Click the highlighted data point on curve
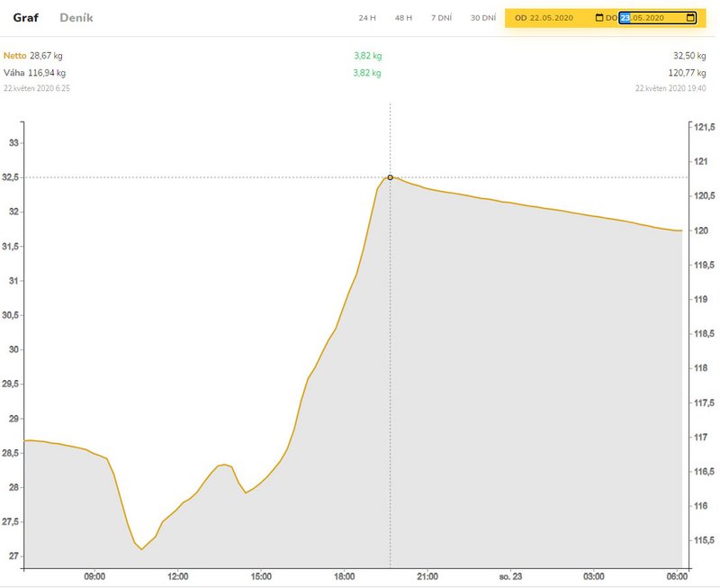The height and width of the screenshot is (588, 720). (391, 177)
